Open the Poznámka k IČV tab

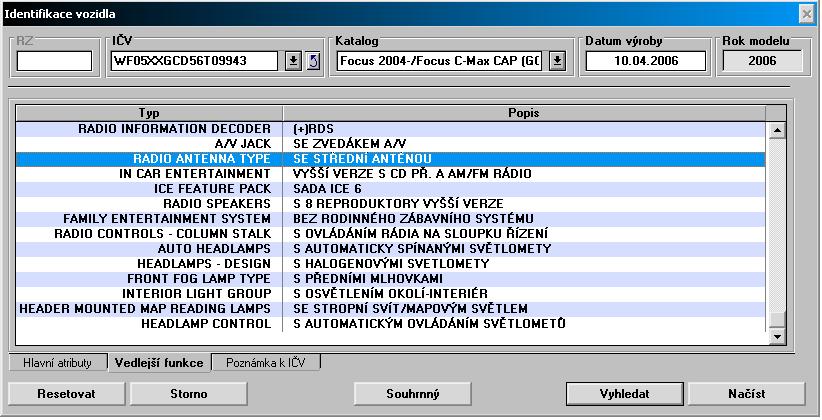tap(266, 363)
